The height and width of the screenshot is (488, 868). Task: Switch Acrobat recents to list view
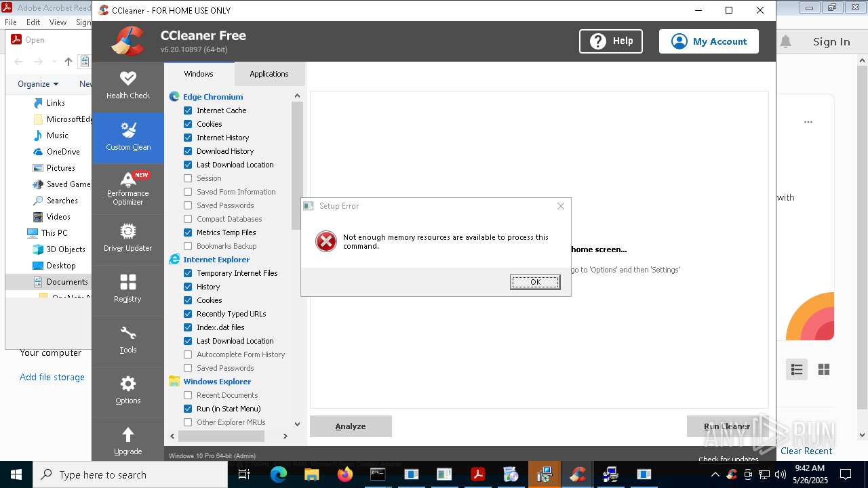(x=797, y=369)
